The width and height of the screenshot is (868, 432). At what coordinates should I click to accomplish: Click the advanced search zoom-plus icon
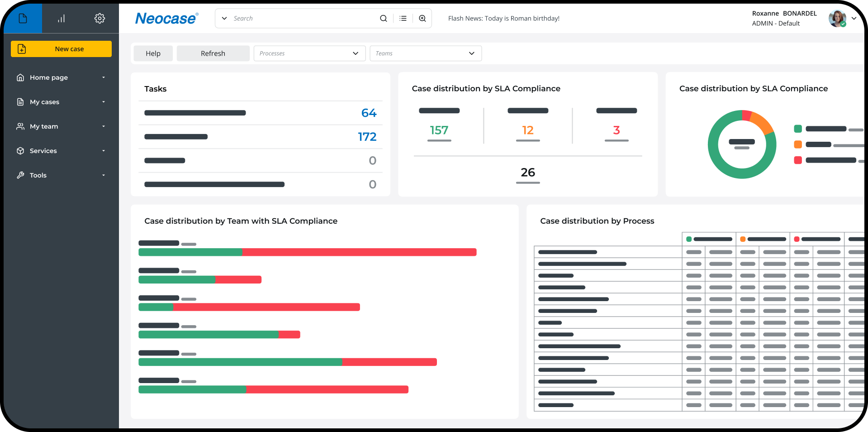tap(422, 19)
